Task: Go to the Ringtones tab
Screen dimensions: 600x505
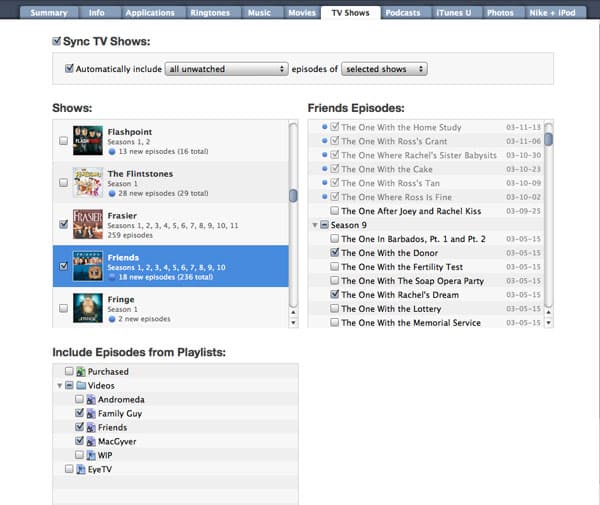Action: [210, 13]
